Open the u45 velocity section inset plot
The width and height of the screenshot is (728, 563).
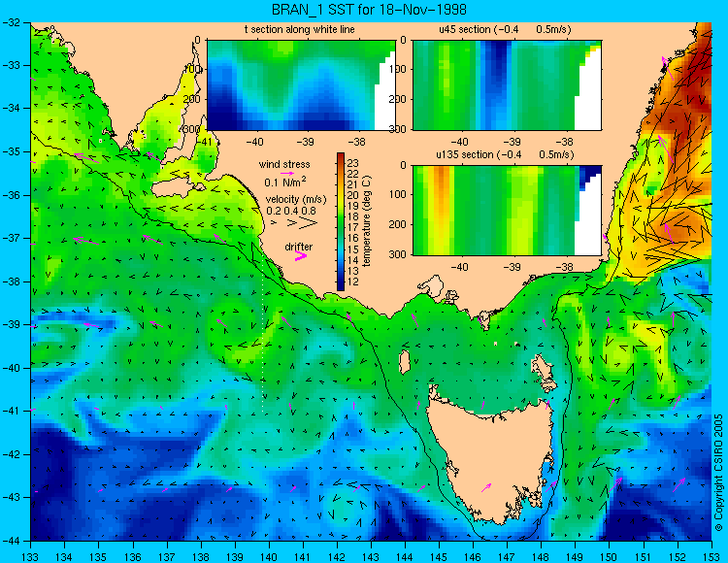click(507, 85)
